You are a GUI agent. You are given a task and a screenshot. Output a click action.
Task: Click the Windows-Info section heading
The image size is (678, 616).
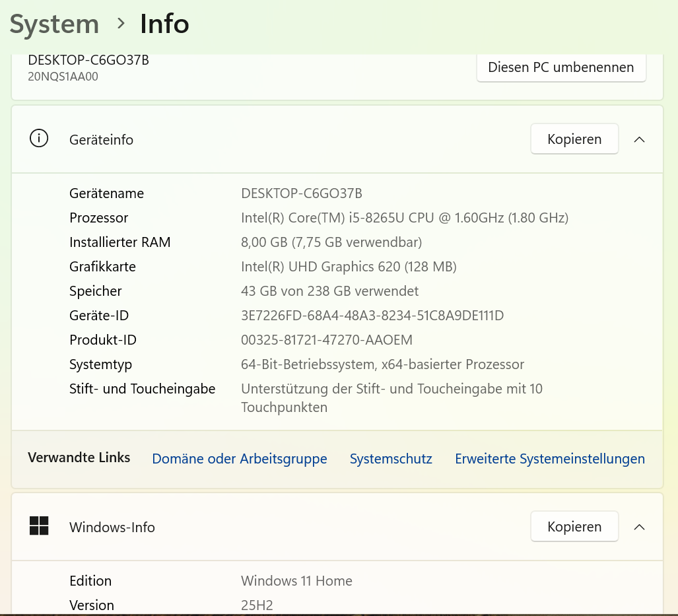click(x=112, y=528)
